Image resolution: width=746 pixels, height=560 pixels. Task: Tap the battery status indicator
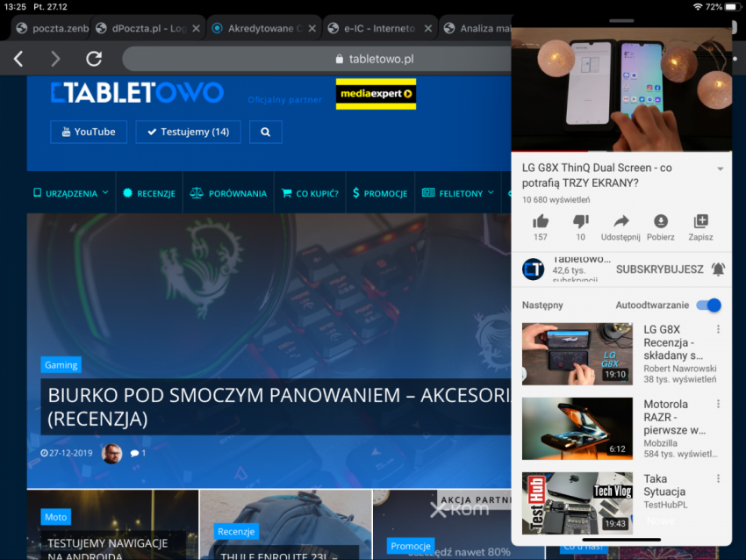[x=733, y=7]
